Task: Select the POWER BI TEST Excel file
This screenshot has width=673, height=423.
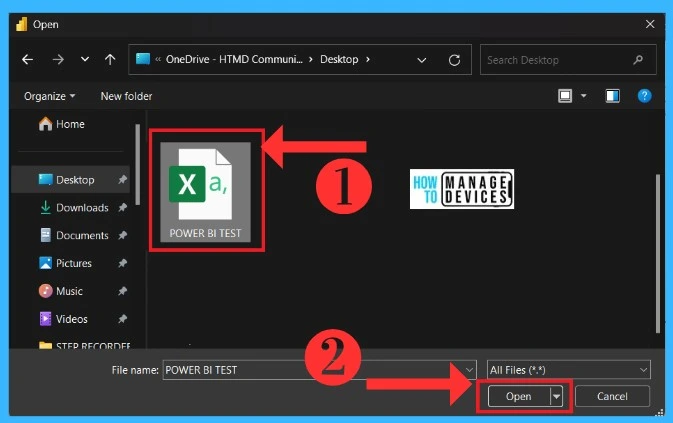Action: pos(205,192)
